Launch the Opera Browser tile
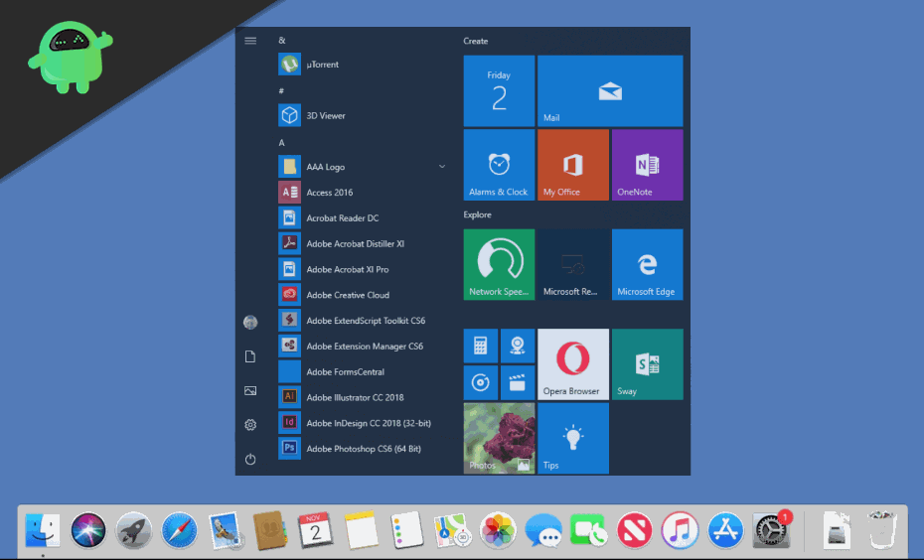 click(572, 363)
